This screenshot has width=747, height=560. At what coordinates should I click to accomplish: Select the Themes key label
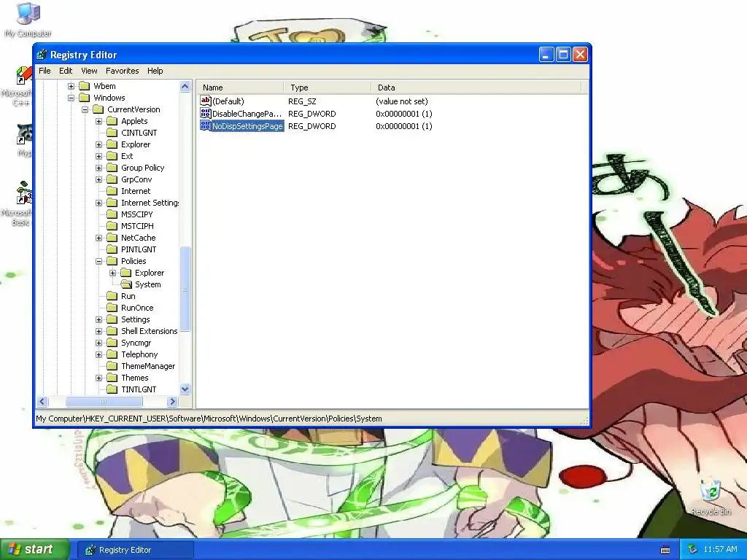click(x=135, y=378)
